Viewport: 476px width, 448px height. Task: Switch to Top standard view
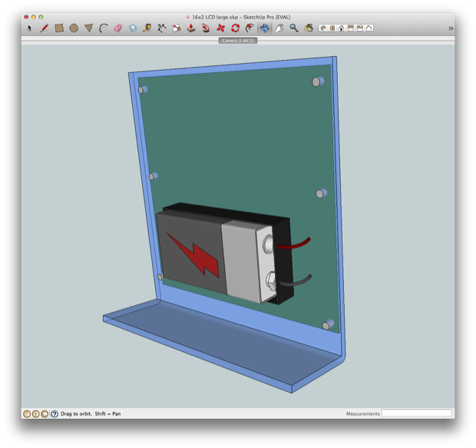(332, 28)
